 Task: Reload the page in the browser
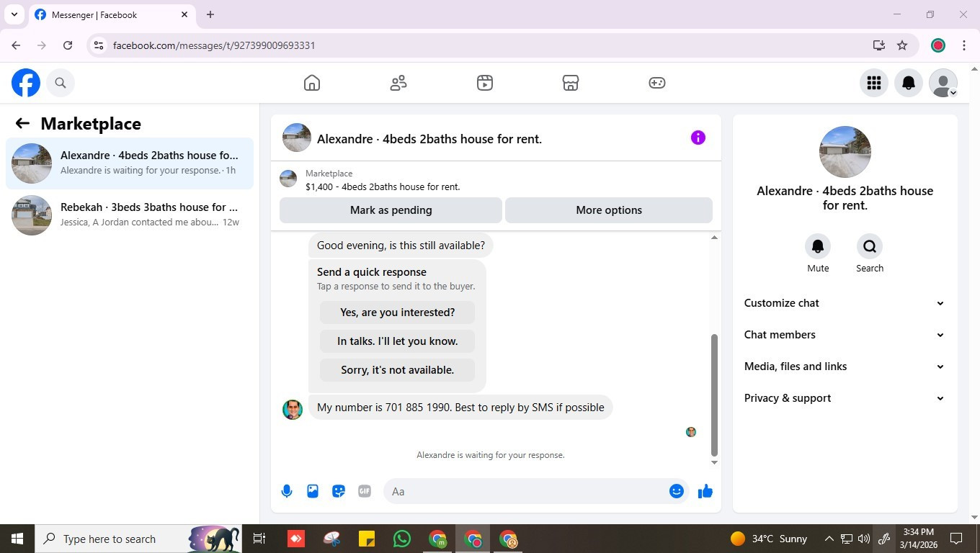pos(68,45)
